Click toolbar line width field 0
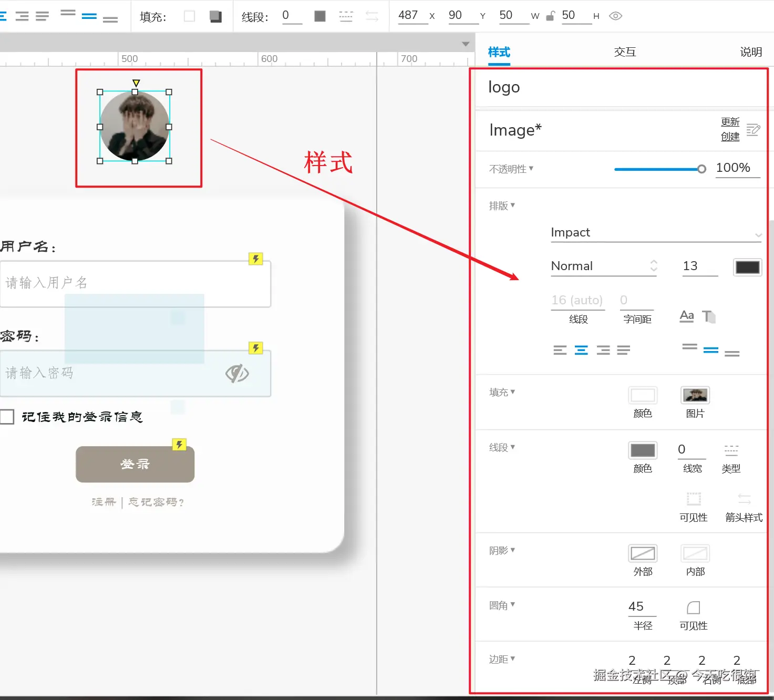The image size is (774, 700). [292, 16]
